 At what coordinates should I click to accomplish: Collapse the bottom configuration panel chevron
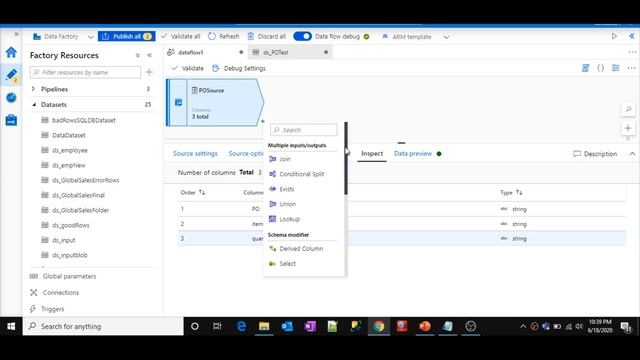[632, 154]
